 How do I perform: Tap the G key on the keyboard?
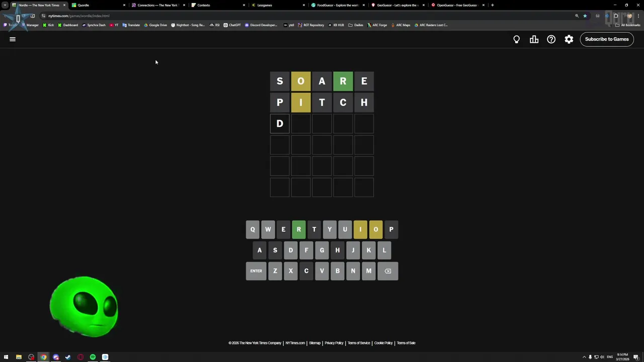(322, 250)
